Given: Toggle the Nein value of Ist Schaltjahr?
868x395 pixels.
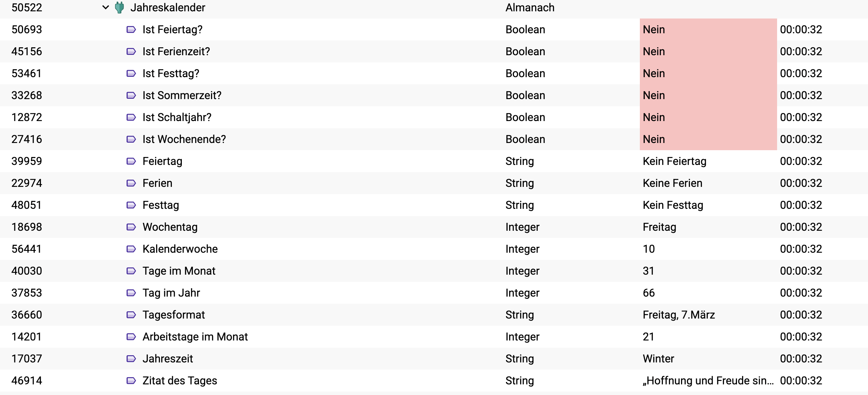Looking at the screenshot, I should click(708, 117).
